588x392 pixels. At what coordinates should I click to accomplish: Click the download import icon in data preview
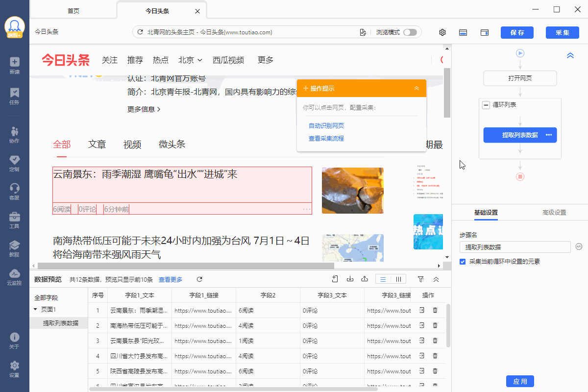click(350, 279)
